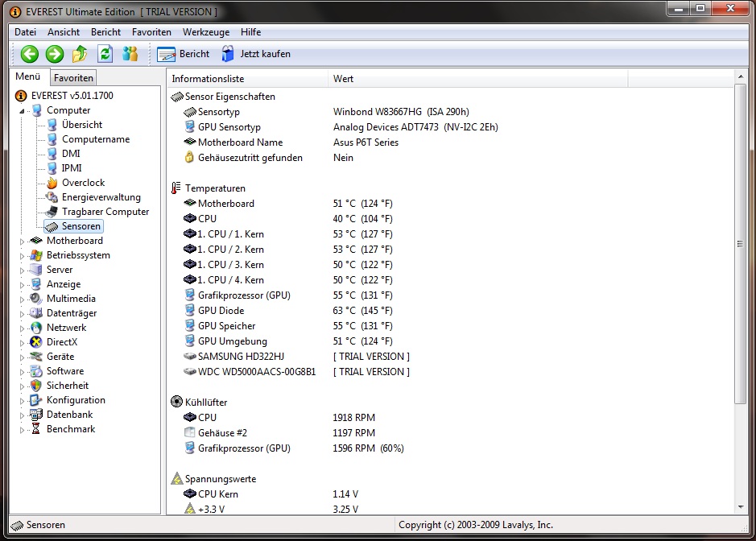Click the Kühllüfter fan icon

(177, 403)
